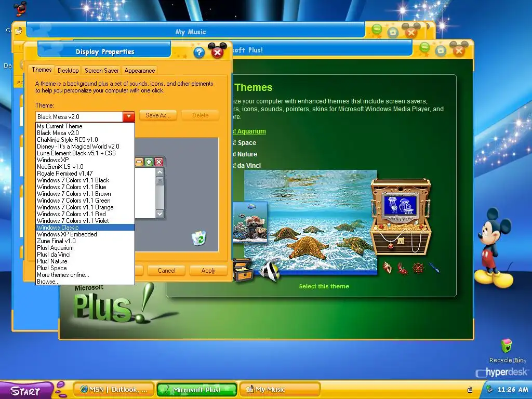Select Windows XP theme entry
Image resolution: width=532 pixels, height=399 pixels.
(85, 160)
